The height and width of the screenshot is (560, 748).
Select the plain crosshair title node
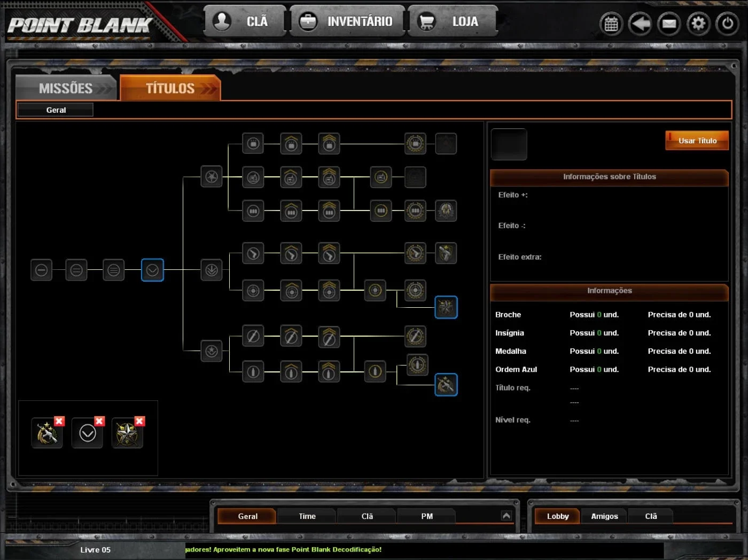pyautogui.click(x=253, y=291)
